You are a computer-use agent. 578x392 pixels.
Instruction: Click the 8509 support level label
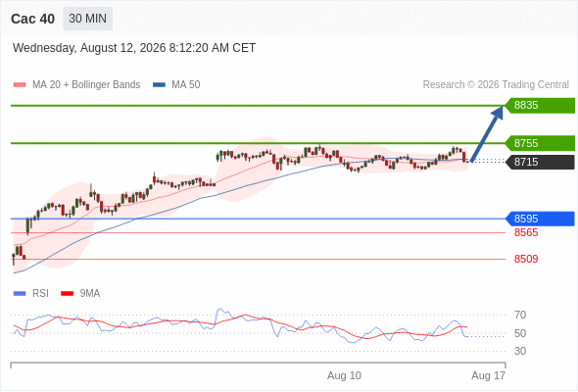(x=526, y=259)
